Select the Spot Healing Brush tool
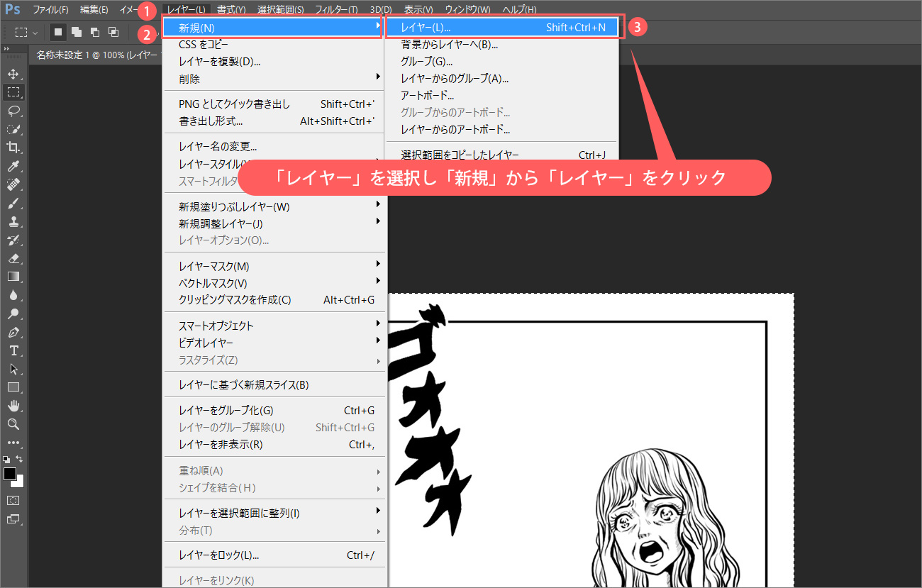The height and width of the screenshot is (588, 922). (x=13, y=184)
